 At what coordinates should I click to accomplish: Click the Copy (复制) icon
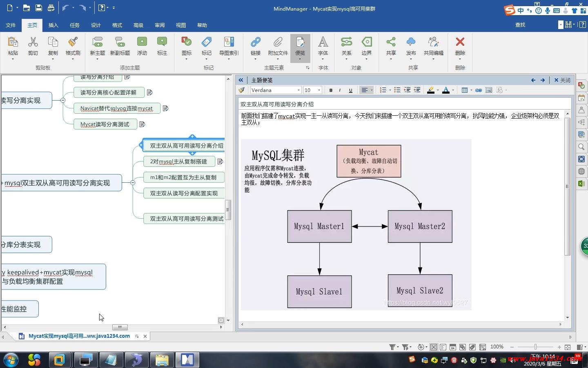[53, 42]
